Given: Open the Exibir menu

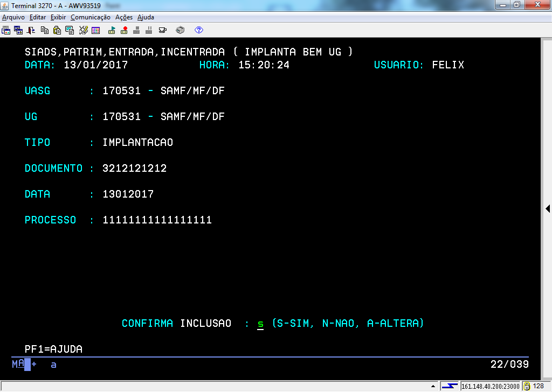Looking at the screenshot, I should click(58, 17).
